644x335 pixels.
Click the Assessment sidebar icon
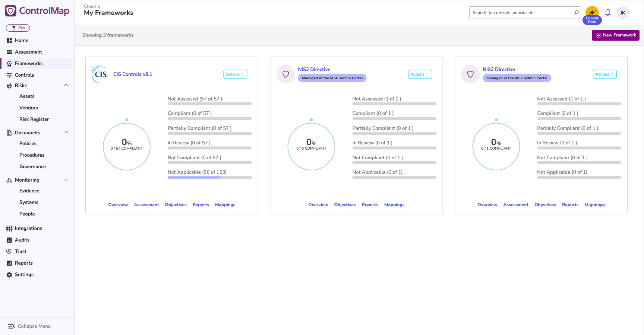(x=9, y=52)
